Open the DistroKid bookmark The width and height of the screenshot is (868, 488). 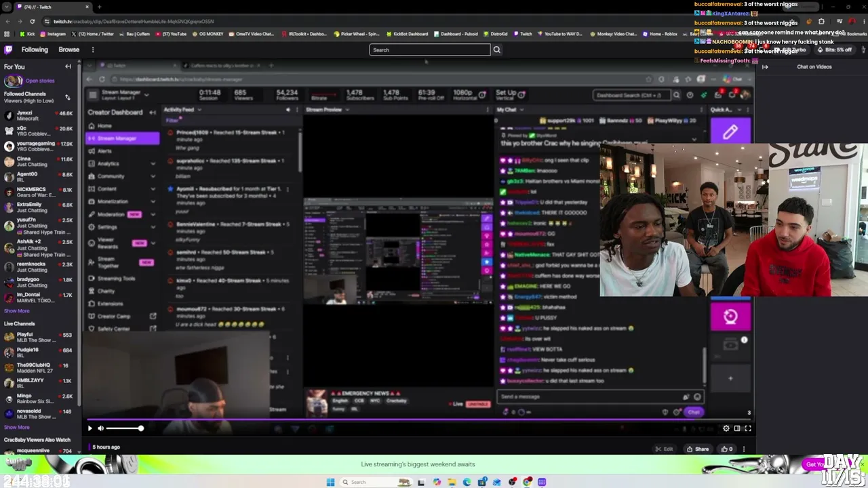(x=495, y=34)
